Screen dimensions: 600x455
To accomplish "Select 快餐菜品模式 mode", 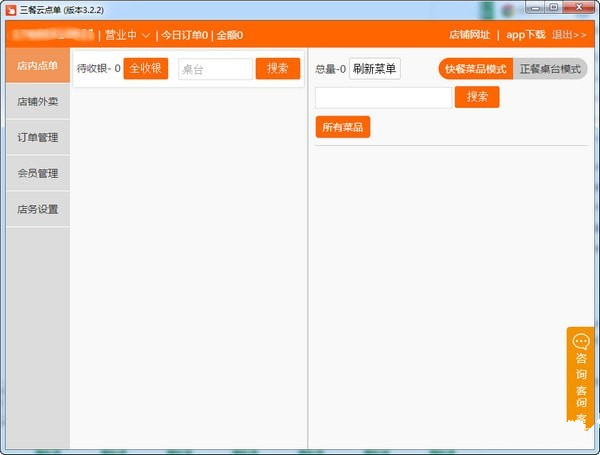I will click(x=476, y=69).
